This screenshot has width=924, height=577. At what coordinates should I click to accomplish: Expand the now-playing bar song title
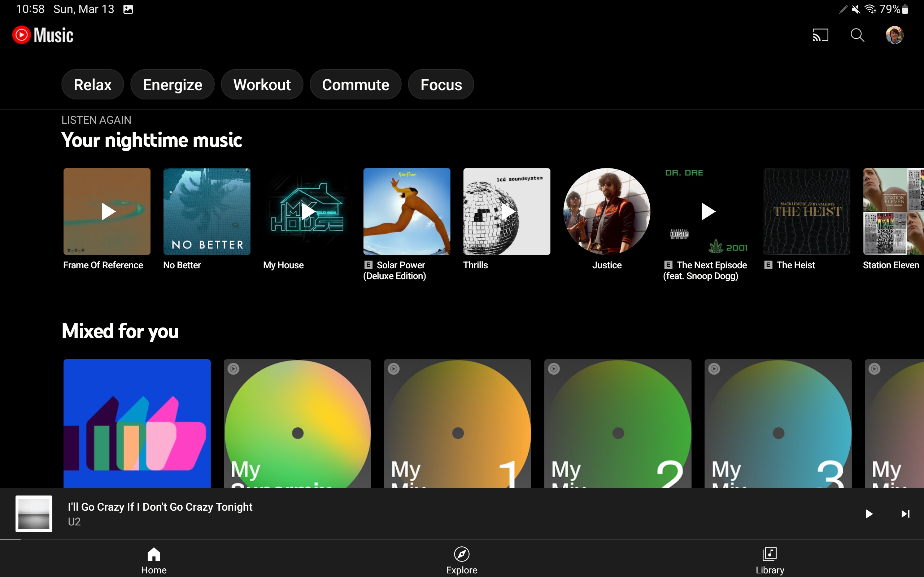tap(160, 507)
